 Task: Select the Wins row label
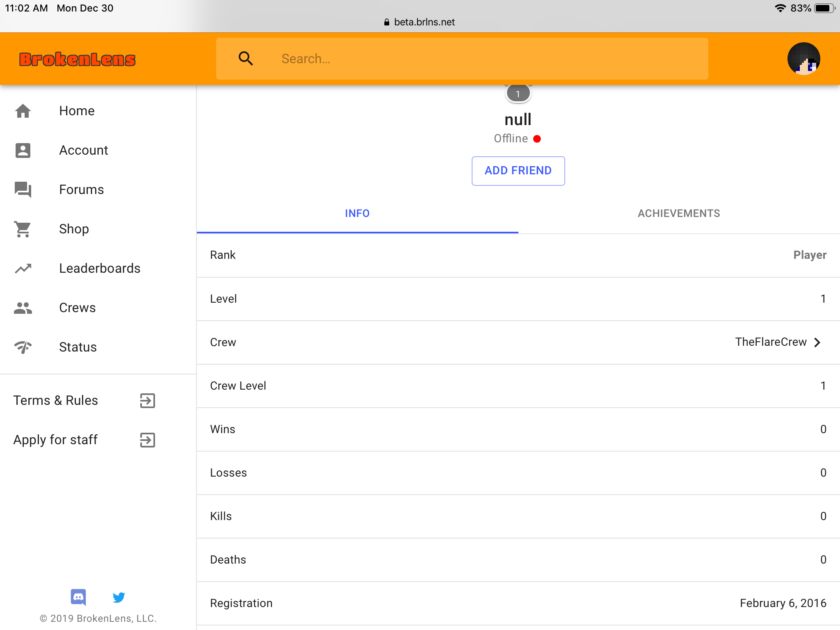pos(223,429)
